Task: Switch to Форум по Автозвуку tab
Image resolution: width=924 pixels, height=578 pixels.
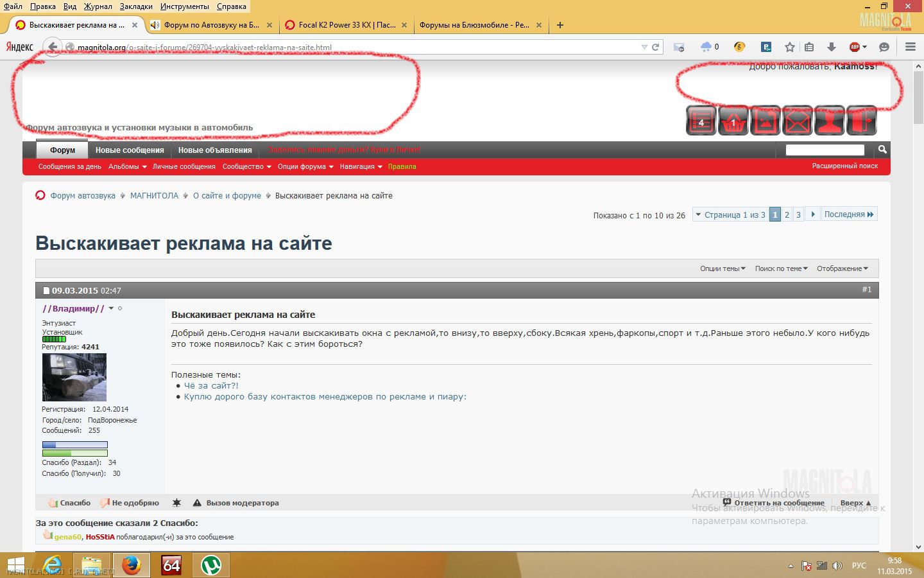Action: click(211, 25)
